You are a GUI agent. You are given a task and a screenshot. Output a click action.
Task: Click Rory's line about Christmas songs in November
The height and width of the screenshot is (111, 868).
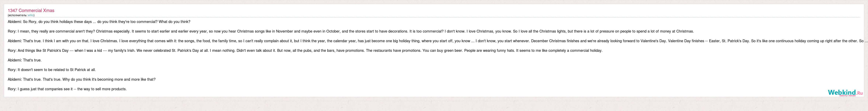tap(351, 31)
